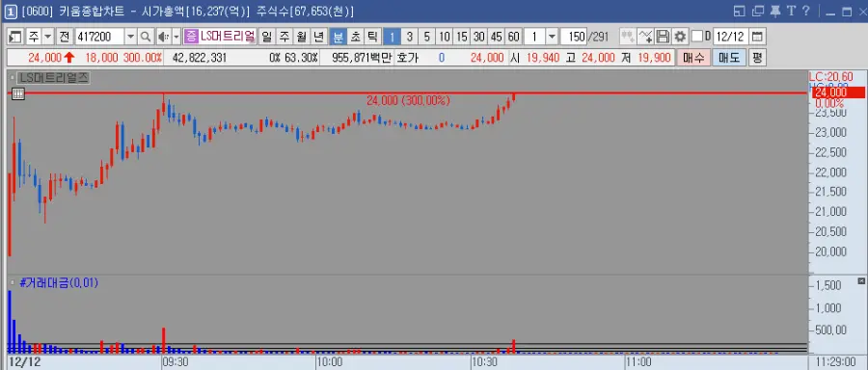Save the chart with the floppy disk icon
The image size is (868, 370).
[663, 37]
